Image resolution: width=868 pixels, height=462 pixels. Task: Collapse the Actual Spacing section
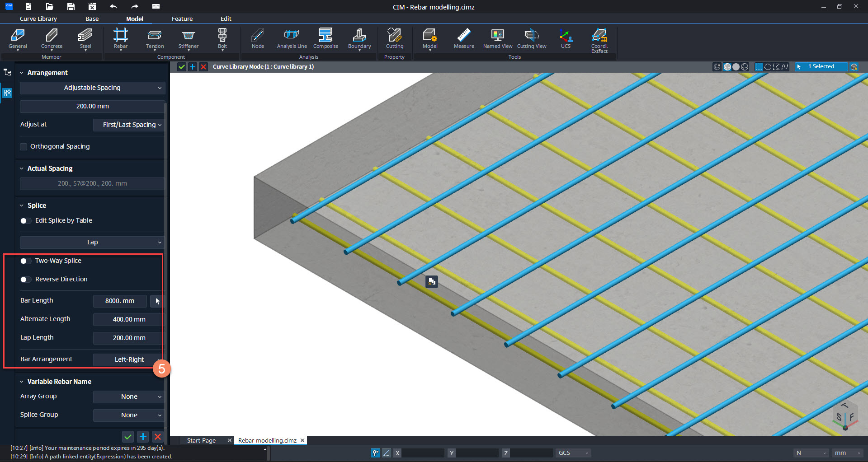(21, 168)
